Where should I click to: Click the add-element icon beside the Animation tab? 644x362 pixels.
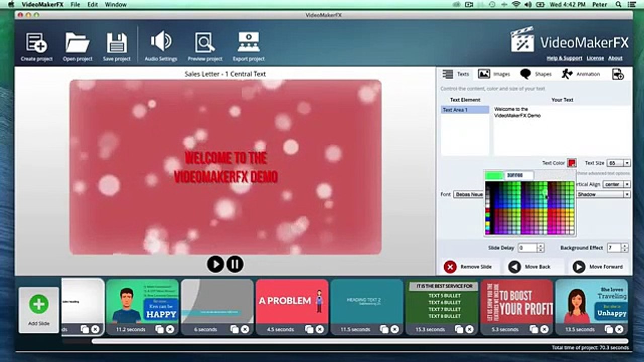click(618, 74)
